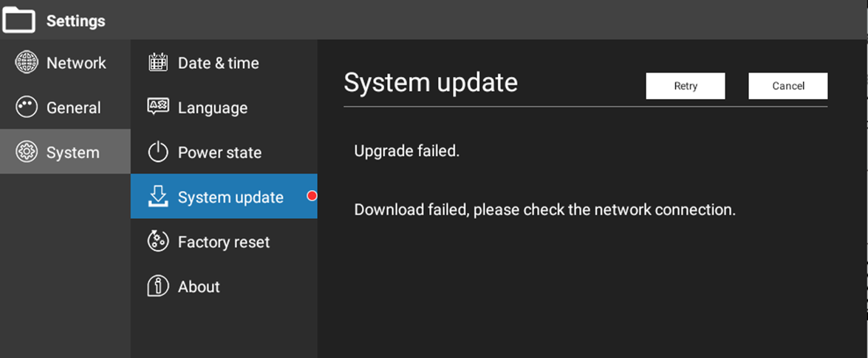Click the System gear icon
This screenshot has width=868, height=358.
[x=27, y=152]
